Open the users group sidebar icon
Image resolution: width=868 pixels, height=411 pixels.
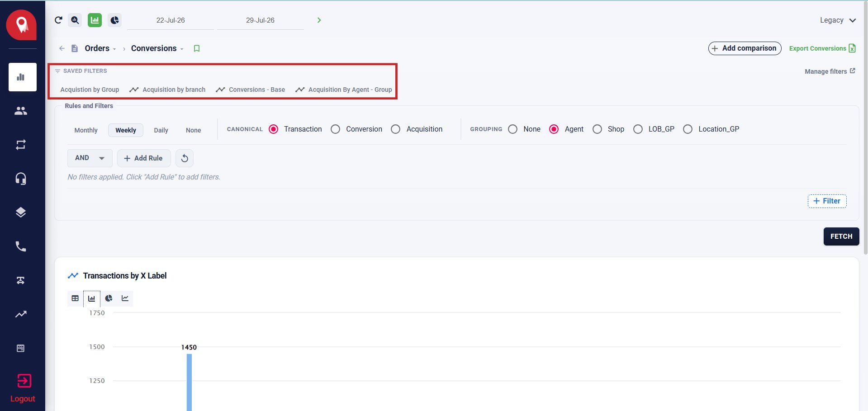click(x=21, y=111)
